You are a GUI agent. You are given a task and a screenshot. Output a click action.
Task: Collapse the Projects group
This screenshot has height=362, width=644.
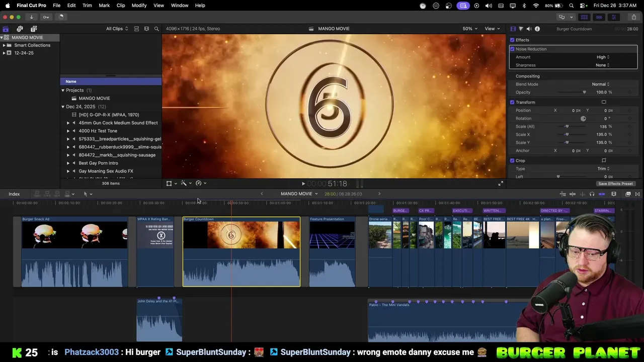click(x=63, y=90)
